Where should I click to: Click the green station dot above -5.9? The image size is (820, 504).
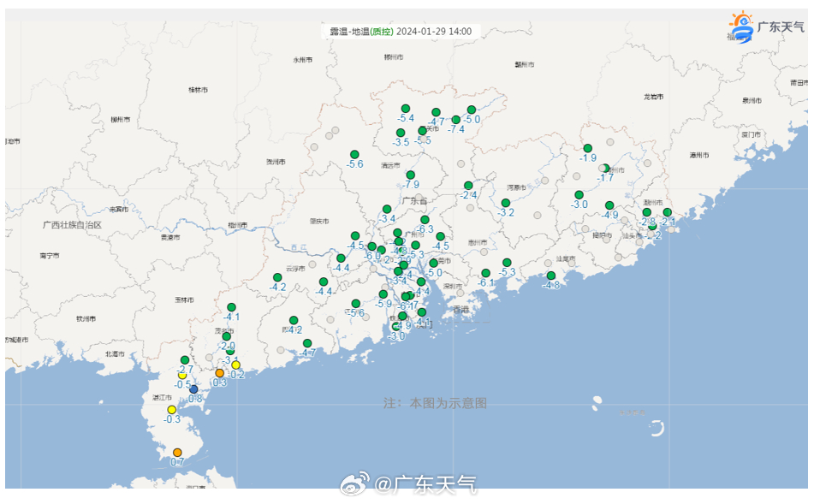click(x=383, y=294)
